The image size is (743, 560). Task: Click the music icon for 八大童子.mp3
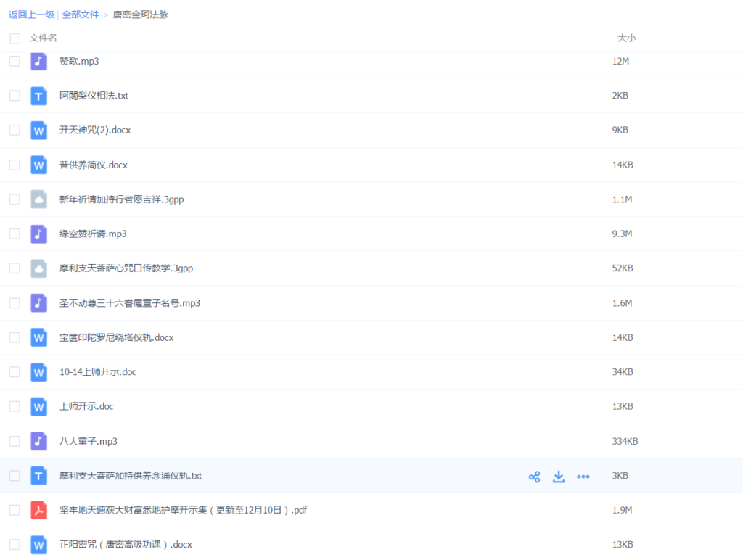[x=39, y=441]
